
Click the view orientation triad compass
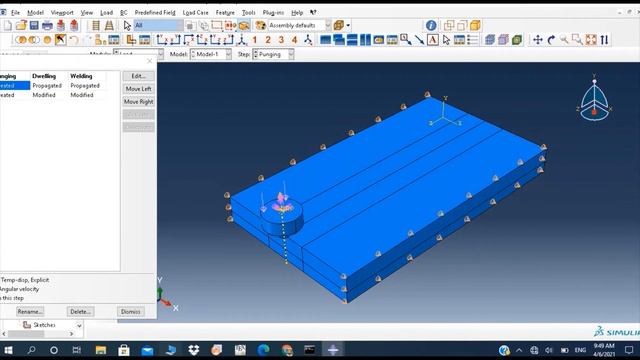click(x=594, y=98)
